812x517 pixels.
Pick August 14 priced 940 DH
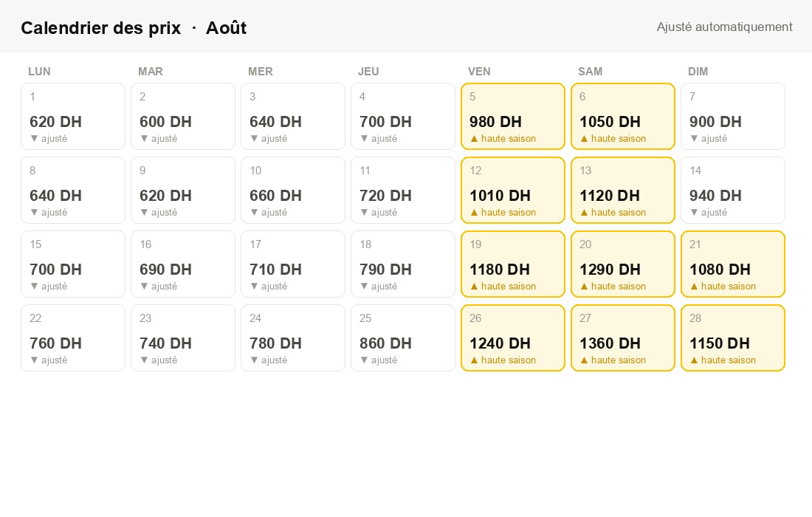(733, 191)
